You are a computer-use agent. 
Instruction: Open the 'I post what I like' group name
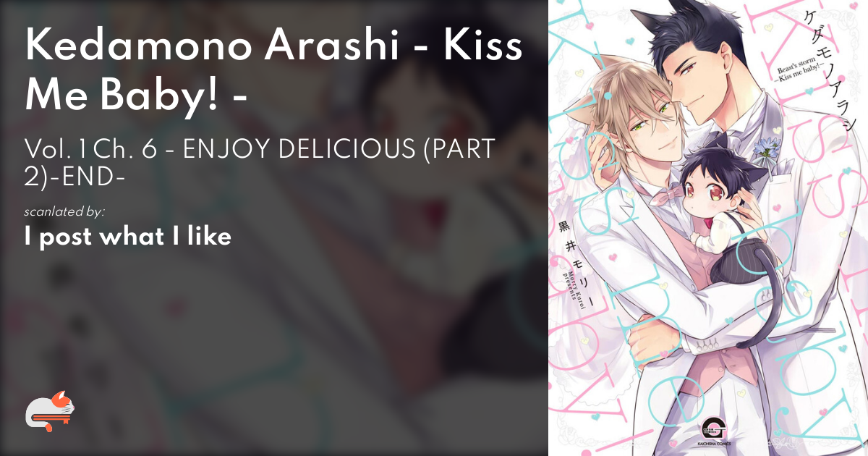tap(127, 238)
